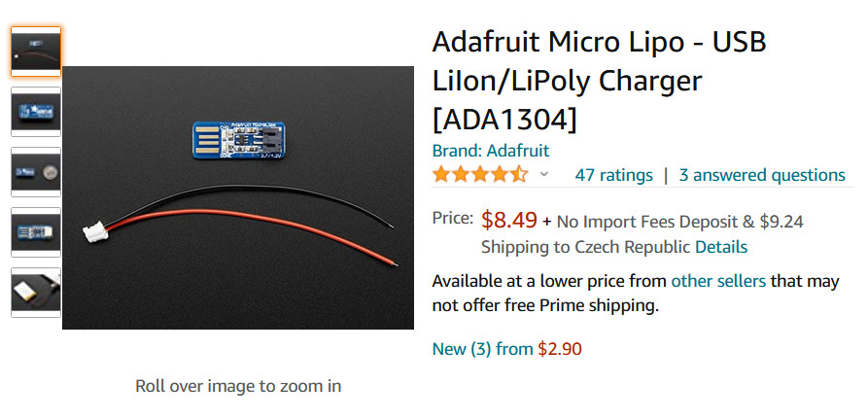Click the blue charger board in main image
The image size is (868, 420).
tap(238, 140)
